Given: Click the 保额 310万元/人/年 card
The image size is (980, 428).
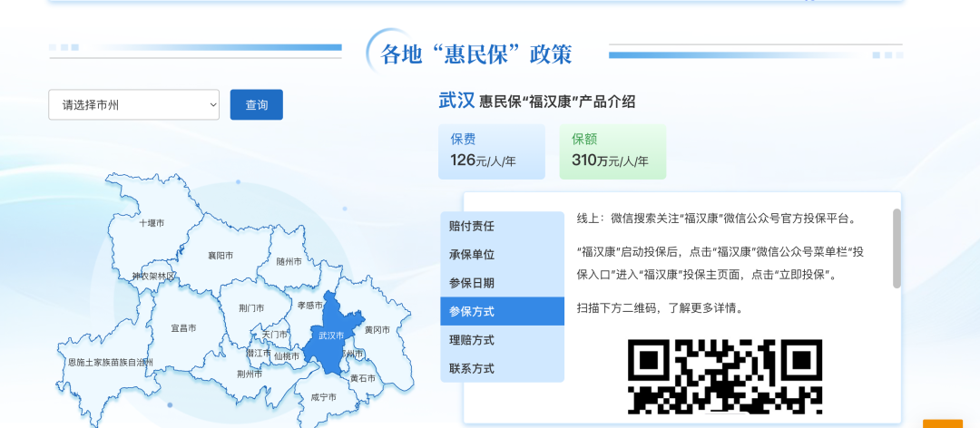Looking at the screenshot, I should tap(612, 151).
